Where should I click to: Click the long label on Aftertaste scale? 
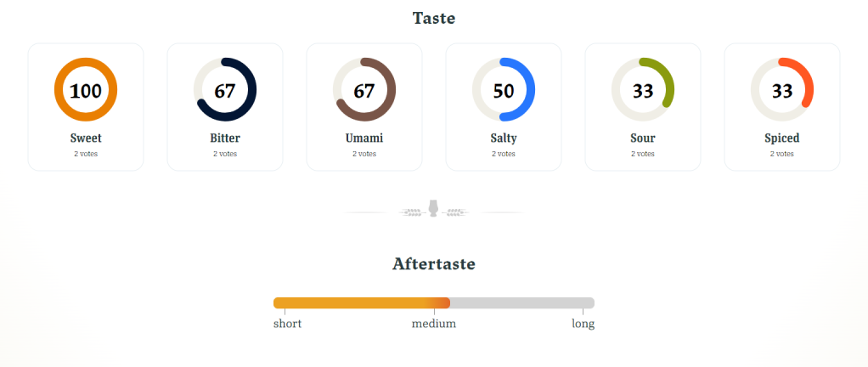583,324
